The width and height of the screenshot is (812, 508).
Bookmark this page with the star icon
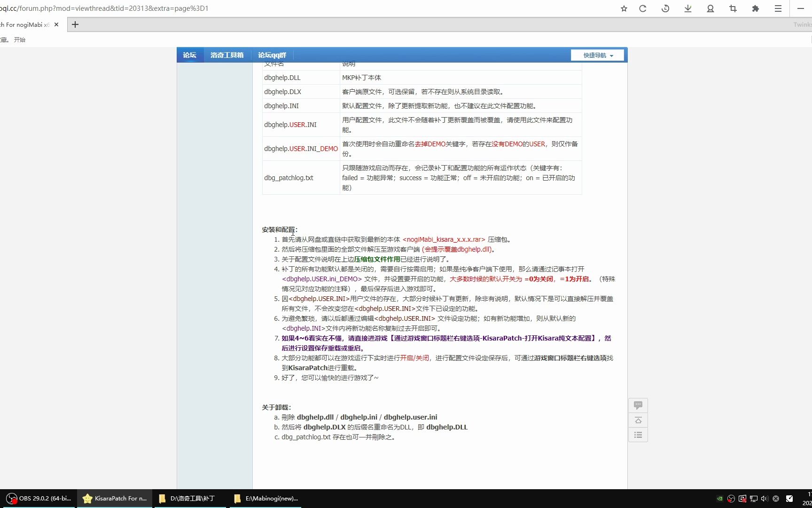point(624,8)
